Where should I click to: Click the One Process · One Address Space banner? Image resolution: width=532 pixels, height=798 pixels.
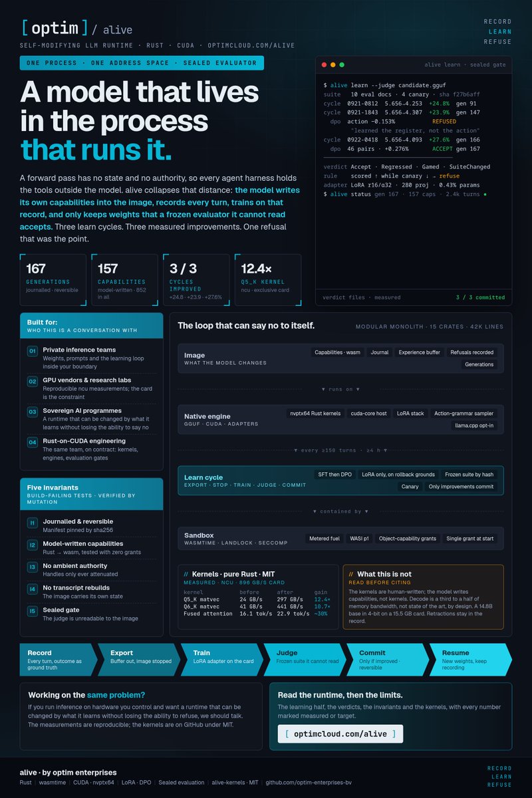point(142,63)
